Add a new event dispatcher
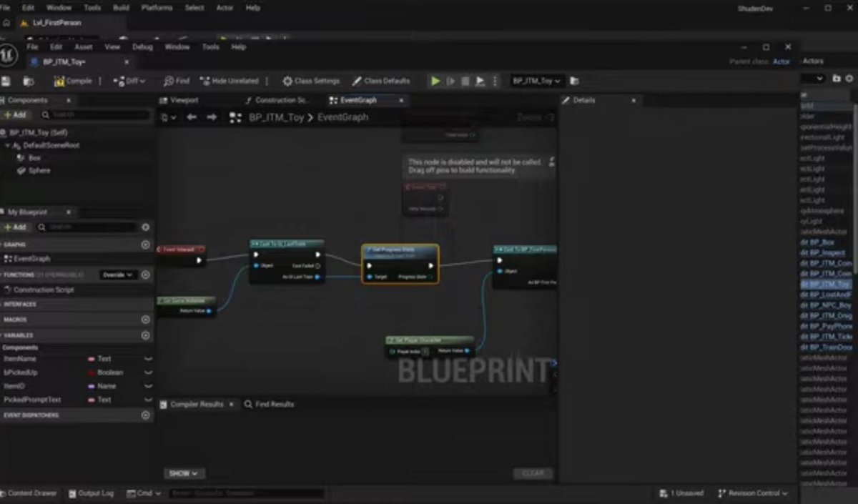The image size is (858, 504). click(x=146, y=415)
